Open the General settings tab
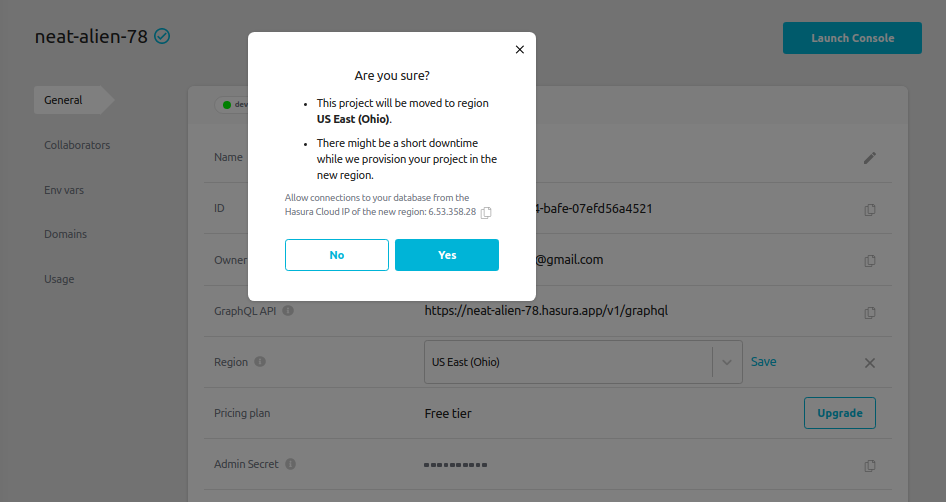The width and height of the screenshot is (946, 502). (x=64, y=100)
